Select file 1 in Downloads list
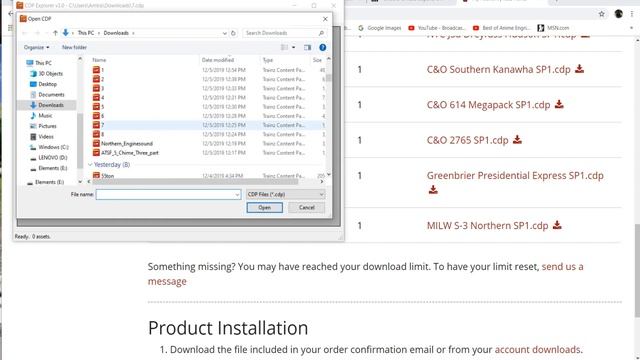Viewport: 640px width, 360px height. 102,70
